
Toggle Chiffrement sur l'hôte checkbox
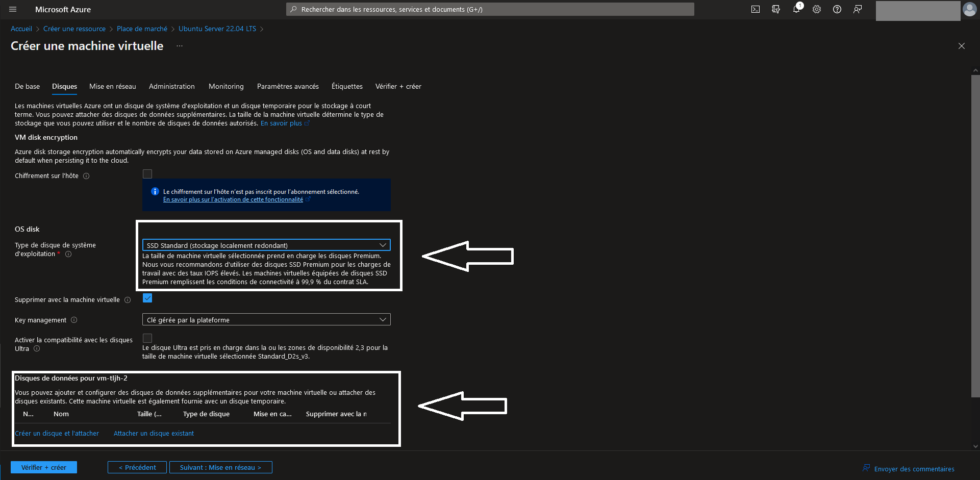(x=147, y=174)
